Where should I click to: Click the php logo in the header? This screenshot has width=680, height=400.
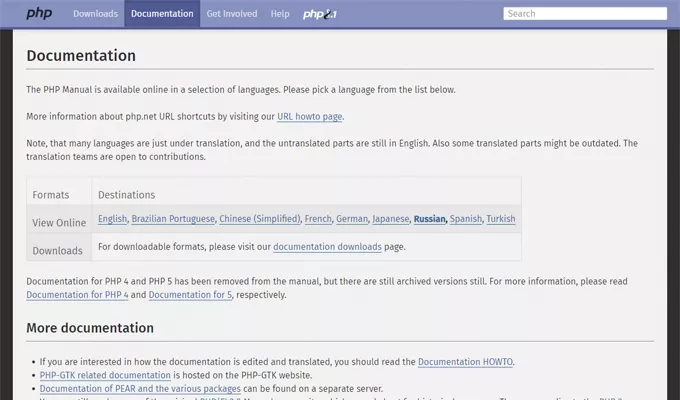point(39,13)
